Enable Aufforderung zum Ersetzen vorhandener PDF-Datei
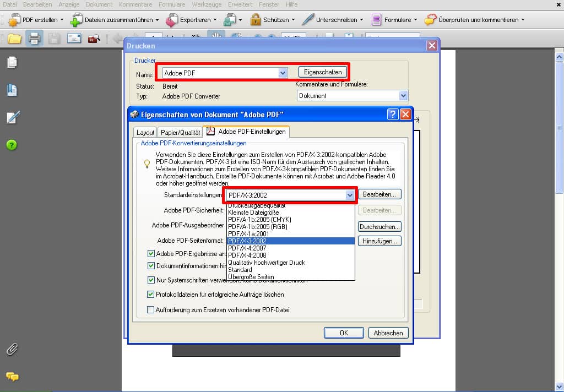Screen dimensions: 564x392 [x=152, y=309]
